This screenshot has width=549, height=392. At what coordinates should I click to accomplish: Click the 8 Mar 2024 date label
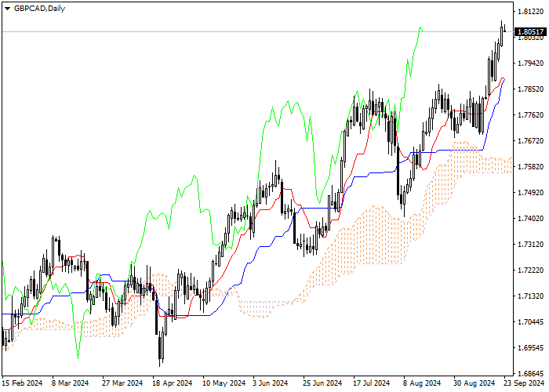pyautogui.click(x=71, y=383)
